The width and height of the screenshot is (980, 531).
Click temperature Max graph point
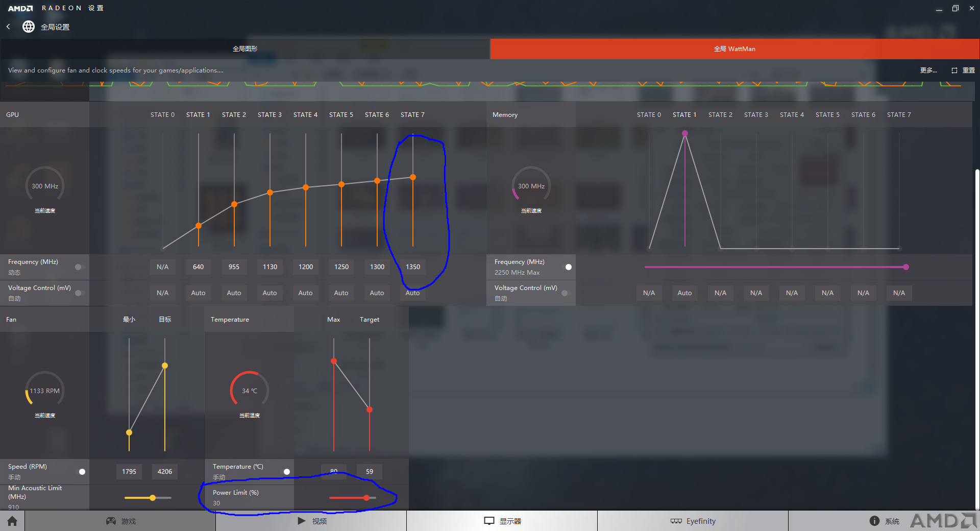click(x=334, y=361)
